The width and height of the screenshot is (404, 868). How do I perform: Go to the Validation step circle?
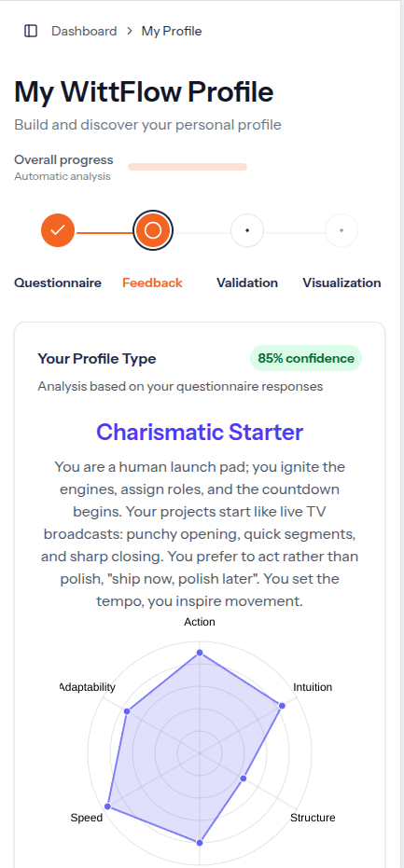247,229
